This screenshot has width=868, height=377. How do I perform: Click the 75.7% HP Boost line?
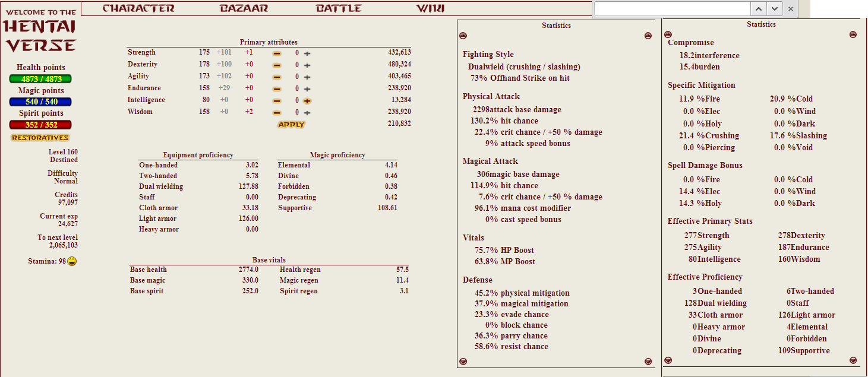point(504,250)
